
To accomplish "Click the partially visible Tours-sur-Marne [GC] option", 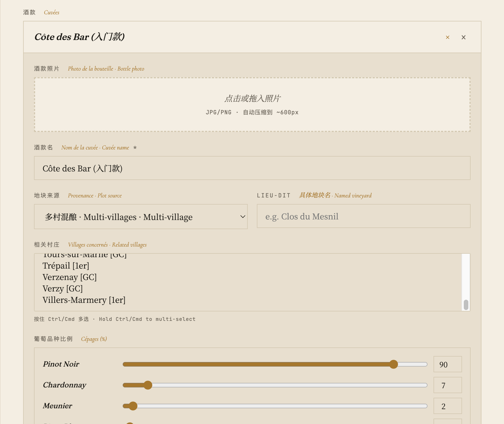I will pyautogui.click(x=84, y=255).
